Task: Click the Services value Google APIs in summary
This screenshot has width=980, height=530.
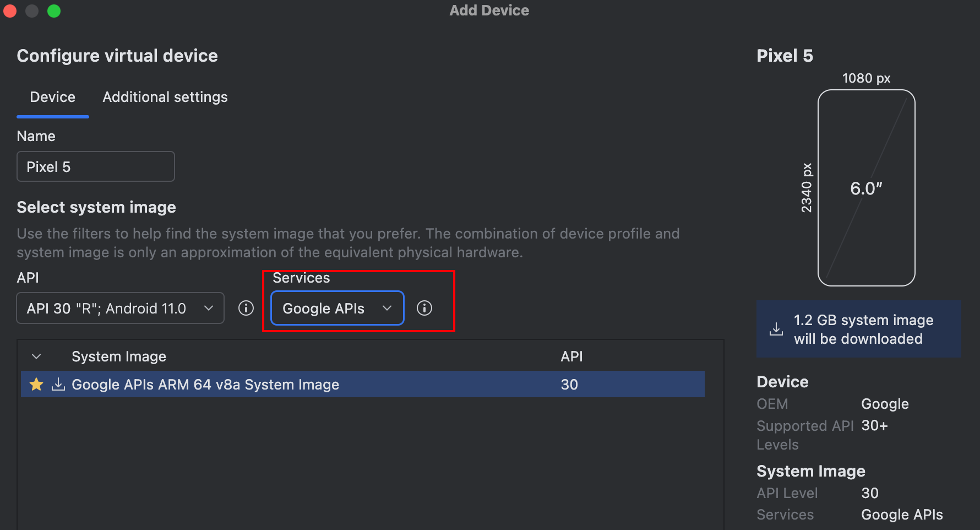Action: [x=902, y=515]
